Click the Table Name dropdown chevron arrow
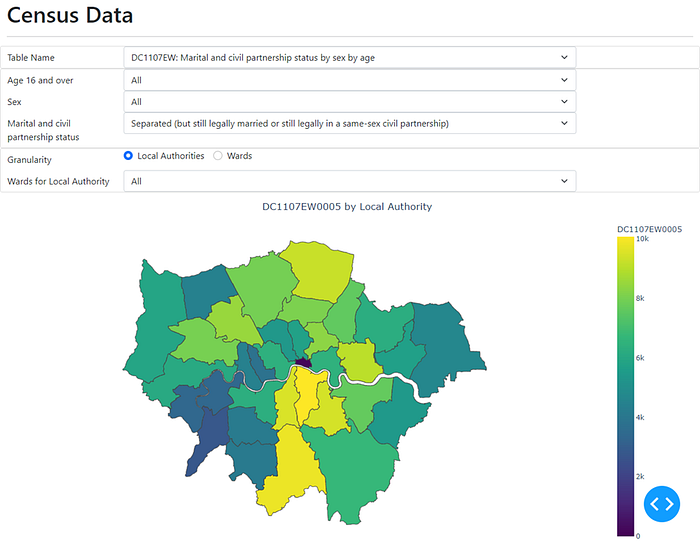The height and width of the screenshot is (542, 700). point(565,57)
